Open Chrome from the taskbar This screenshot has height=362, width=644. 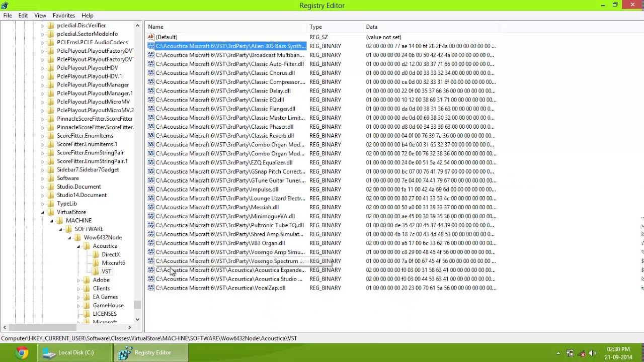click(21, 352)
